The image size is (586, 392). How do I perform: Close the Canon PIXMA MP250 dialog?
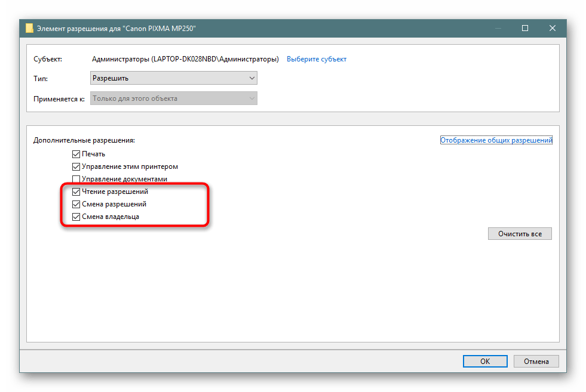(553, 28)
